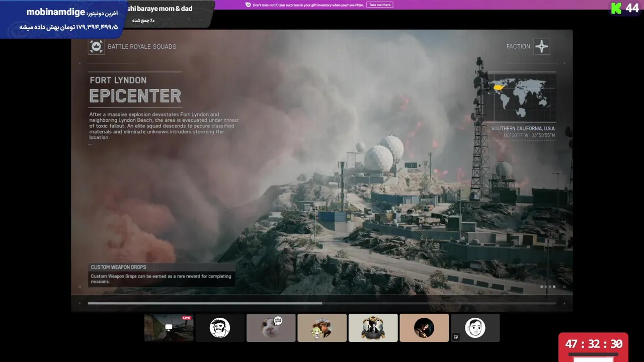
Task: Click the BATTLE ROYALE SQUADS label
Action: click(x=142, y=46)
